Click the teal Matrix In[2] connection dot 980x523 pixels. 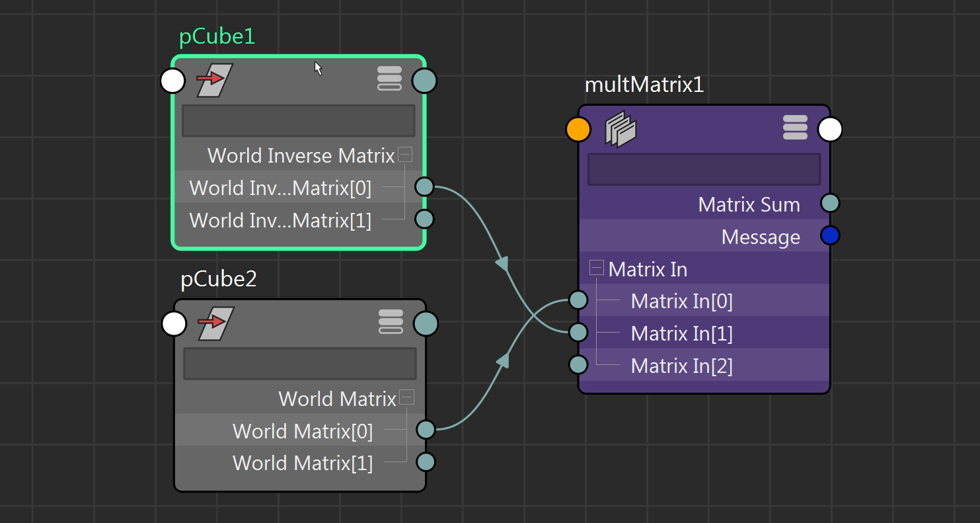tap(578, 364)
